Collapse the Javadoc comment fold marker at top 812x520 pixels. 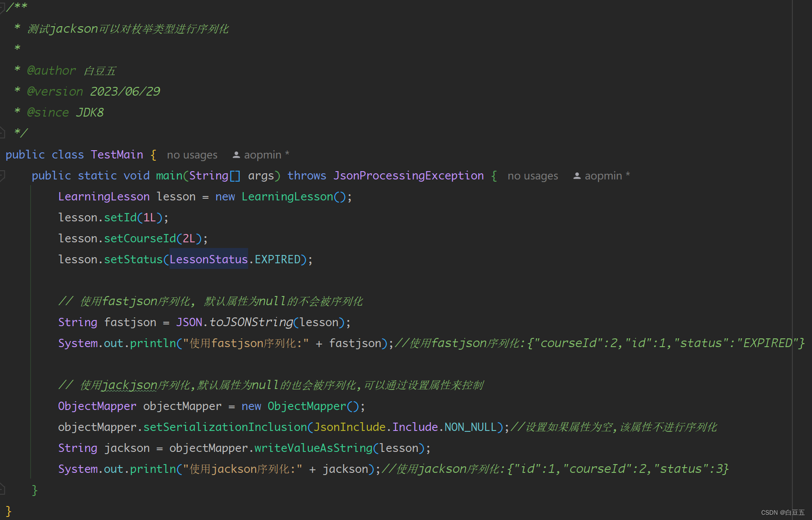pos(2,7)
